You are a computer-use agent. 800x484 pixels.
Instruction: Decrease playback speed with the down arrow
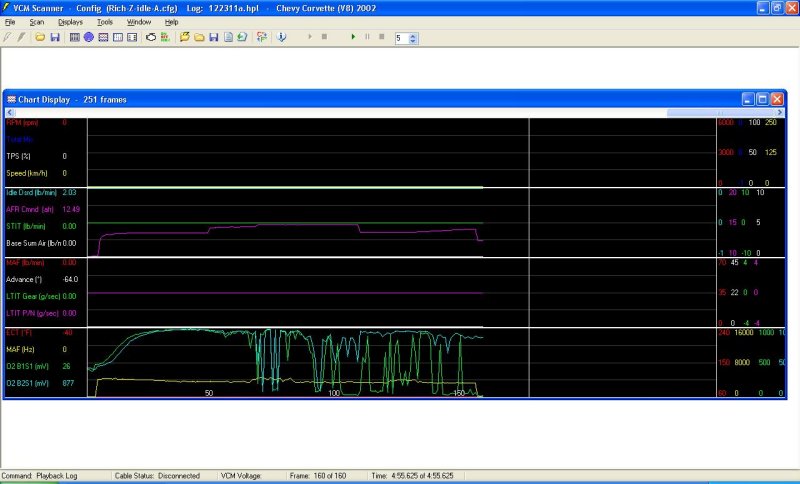[x=413, y=41]
